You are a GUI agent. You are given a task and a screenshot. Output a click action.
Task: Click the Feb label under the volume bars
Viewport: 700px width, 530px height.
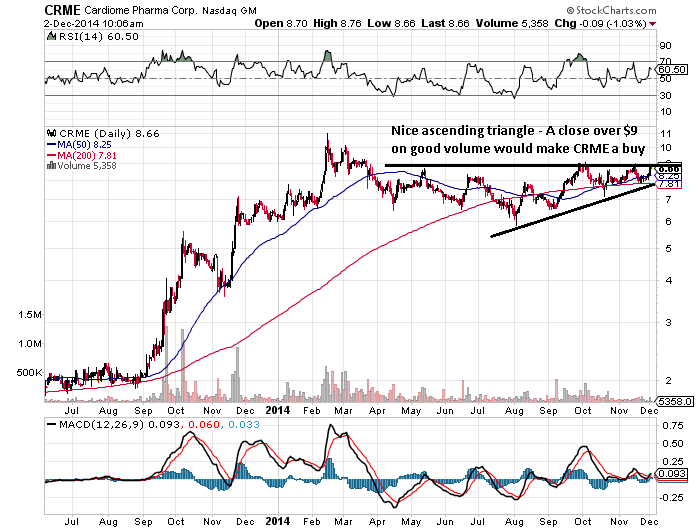312,411
